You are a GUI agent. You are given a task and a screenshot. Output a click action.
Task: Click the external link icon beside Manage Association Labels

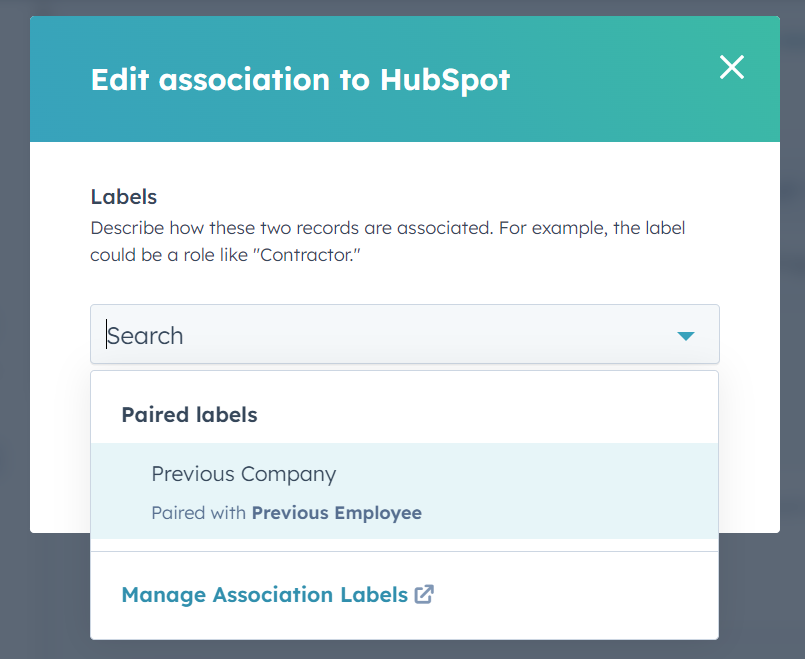pyautogui.click(x=424, y=594)
